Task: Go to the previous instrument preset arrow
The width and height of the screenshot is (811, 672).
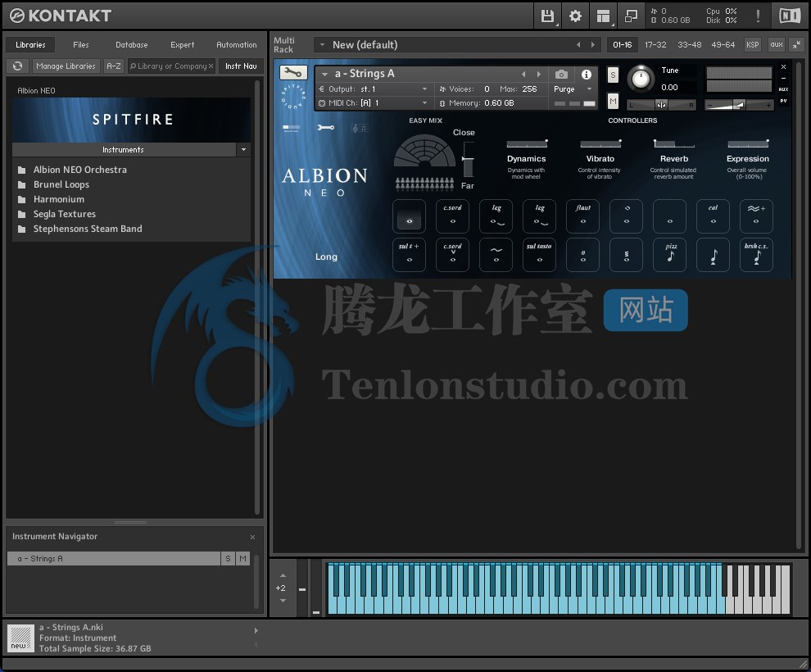Action: 523,74
